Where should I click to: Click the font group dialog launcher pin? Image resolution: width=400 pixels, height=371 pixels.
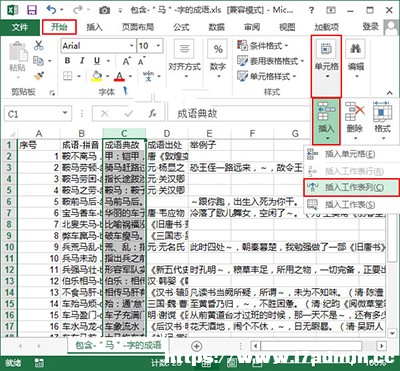pyautogui.click(x=126, y=91)
